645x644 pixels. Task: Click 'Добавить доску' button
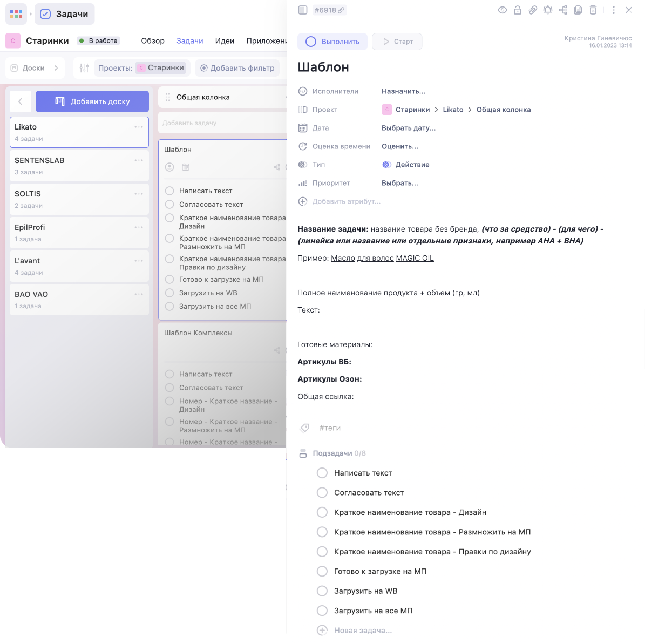[92, 101]
